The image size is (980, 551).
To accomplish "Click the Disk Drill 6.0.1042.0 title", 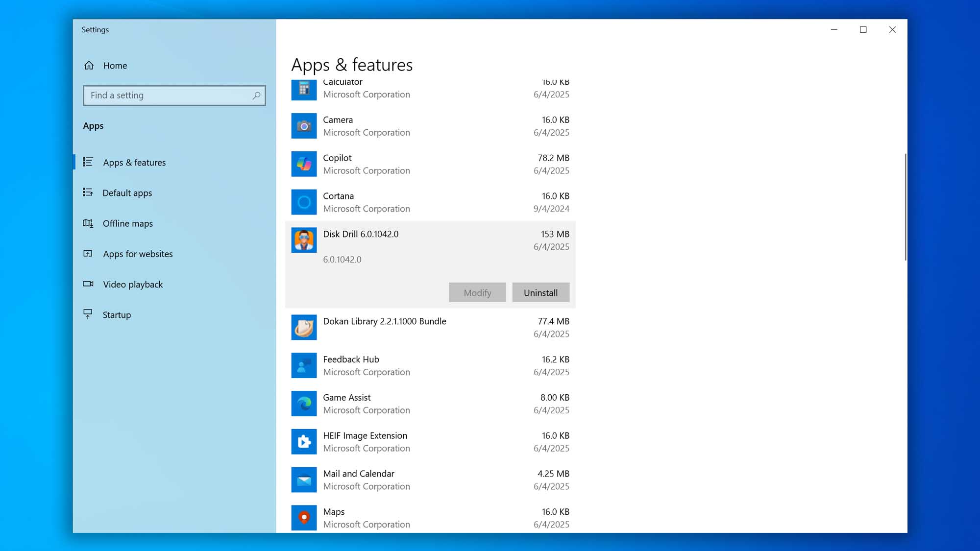I will 361,234.
